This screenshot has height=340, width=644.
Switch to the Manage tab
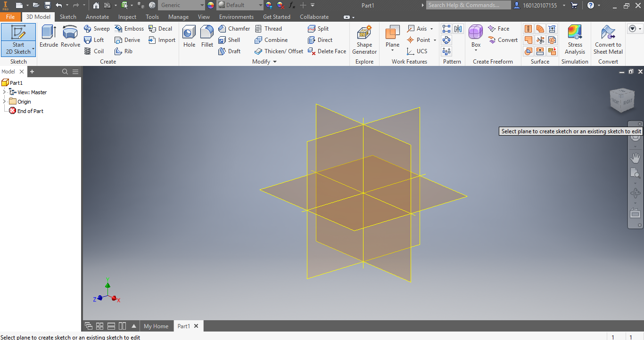pyautogui.click(x=178, y=16)
